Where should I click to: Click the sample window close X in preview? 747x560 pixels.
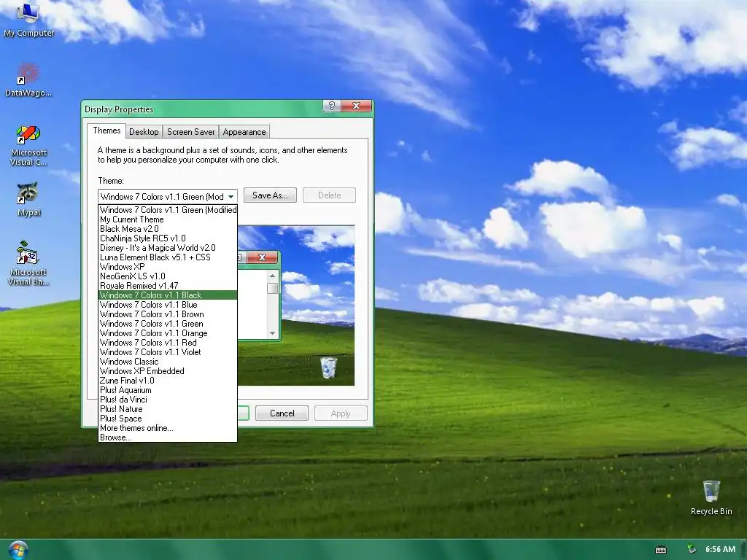(262, 257)
